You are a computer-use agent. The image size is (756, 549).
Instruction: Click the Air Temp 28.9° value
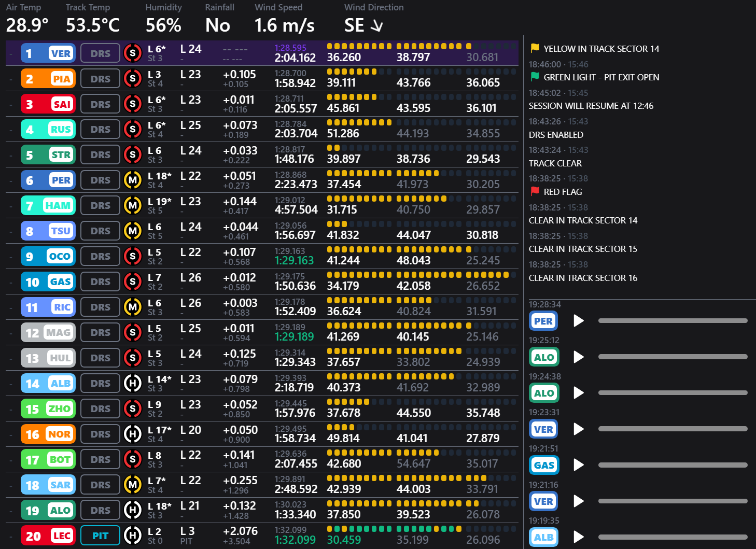[x=27, y=25]
